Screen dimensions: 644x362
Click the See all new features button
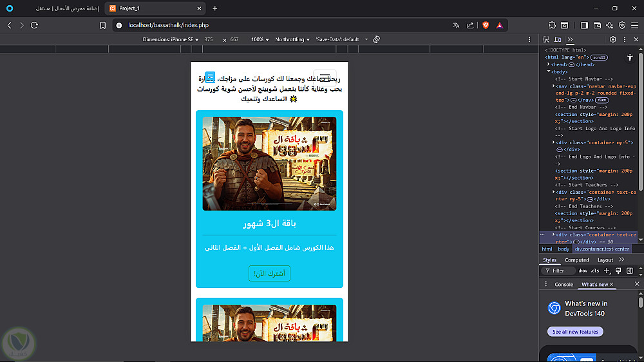click(575, 332)
